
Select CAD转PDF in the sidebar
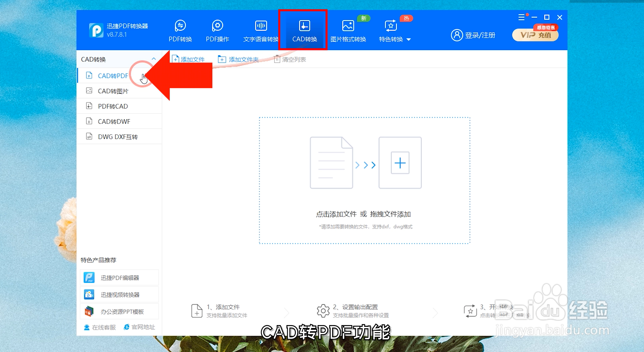pos(119,76)
